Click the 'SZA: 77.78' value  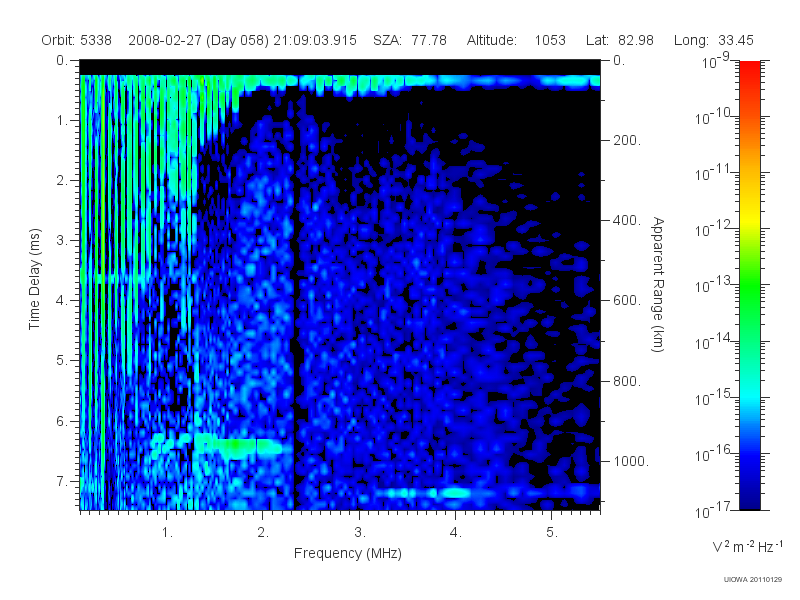pos(410,40)
